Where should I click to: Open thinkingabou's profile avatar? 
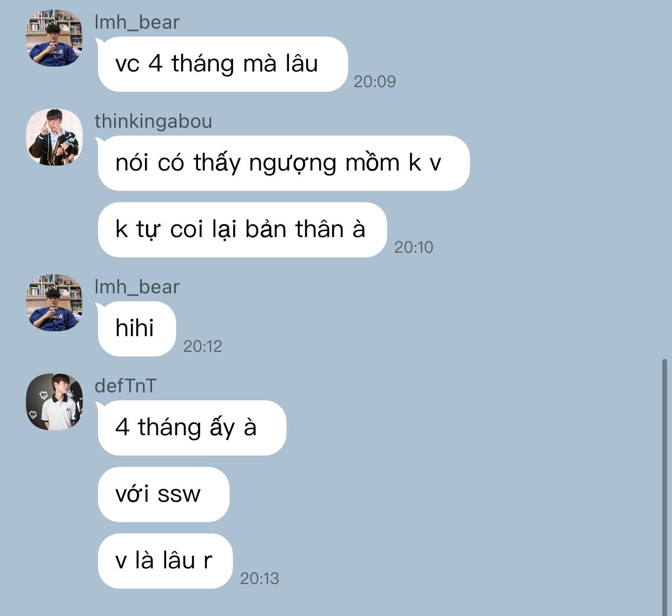55,137
